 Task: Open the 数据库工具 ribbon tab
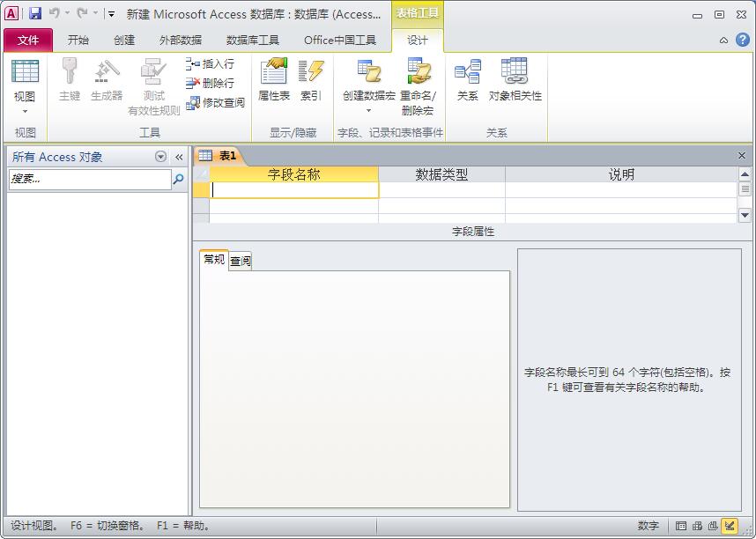tap(253, 40)
